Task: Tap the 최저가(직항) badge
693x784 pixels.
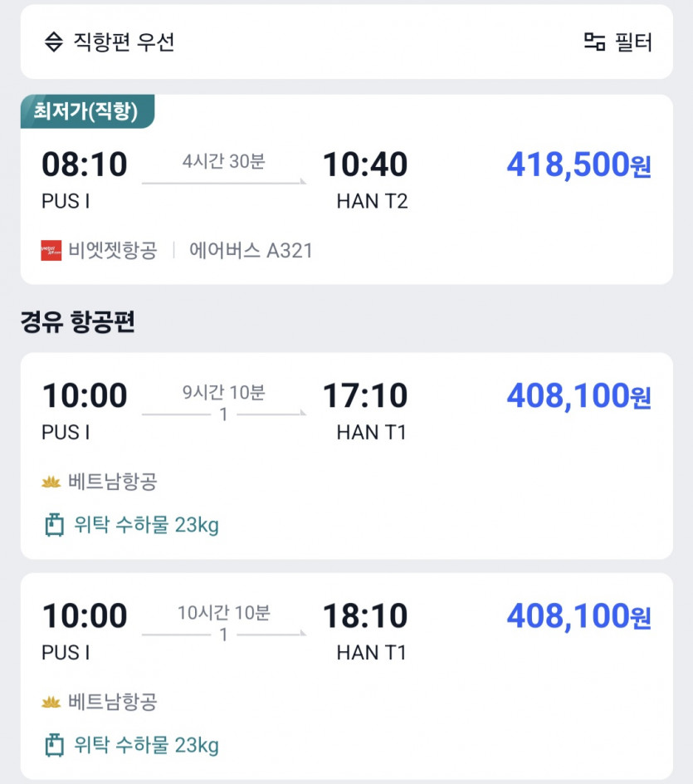Action: (86, 110)
